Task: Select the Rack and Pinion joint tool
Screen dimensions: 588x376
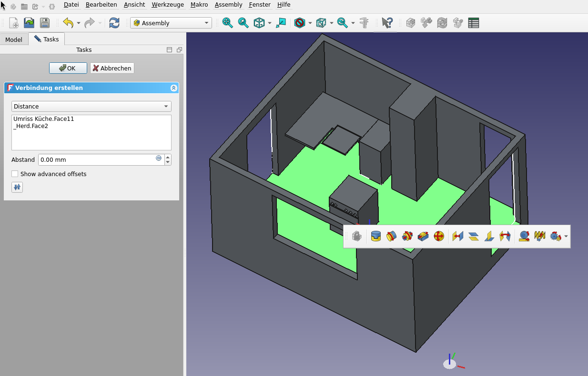Action: point(524,236)
